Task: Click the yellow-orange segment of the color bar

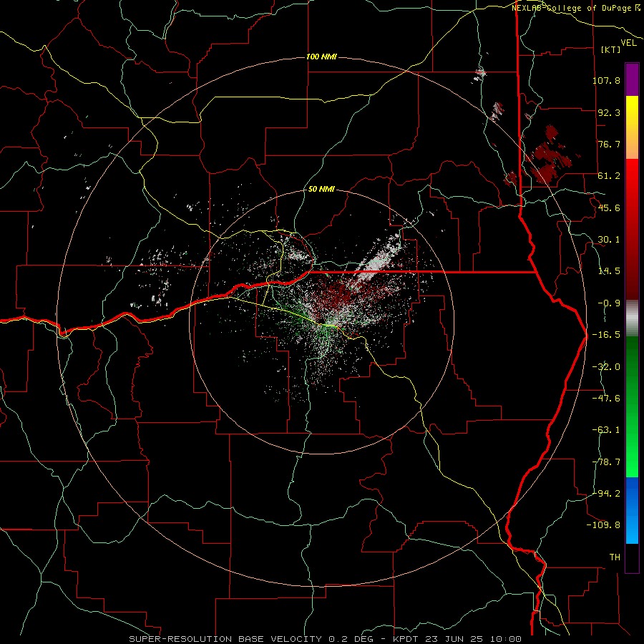Action: (x=632, y=127)
